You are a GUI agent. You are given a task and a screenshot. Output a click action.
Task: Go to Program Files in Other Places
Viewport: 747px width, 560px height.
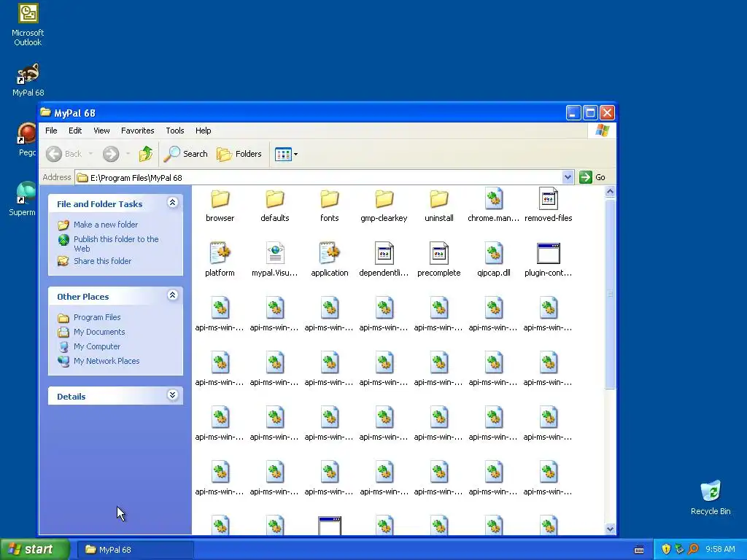(x=97, y=317)
